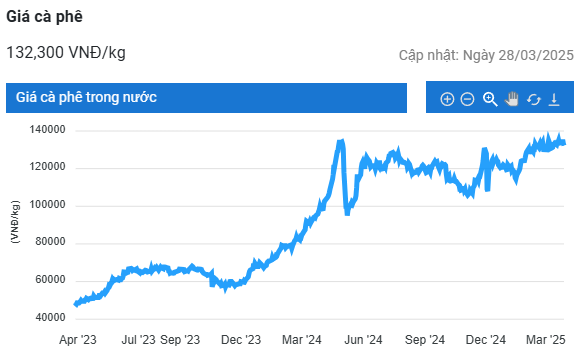Click the Apr '23 x-axis label

click(x=78, y=340)
